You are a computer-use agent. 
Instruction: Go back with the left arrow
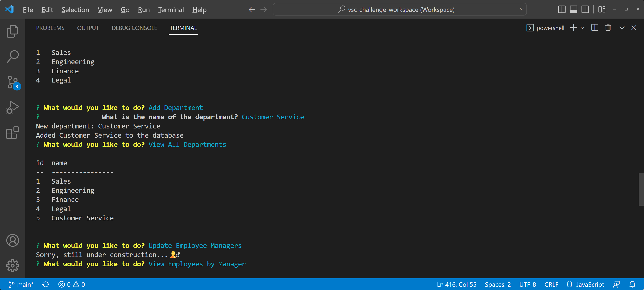pos(252,9)
